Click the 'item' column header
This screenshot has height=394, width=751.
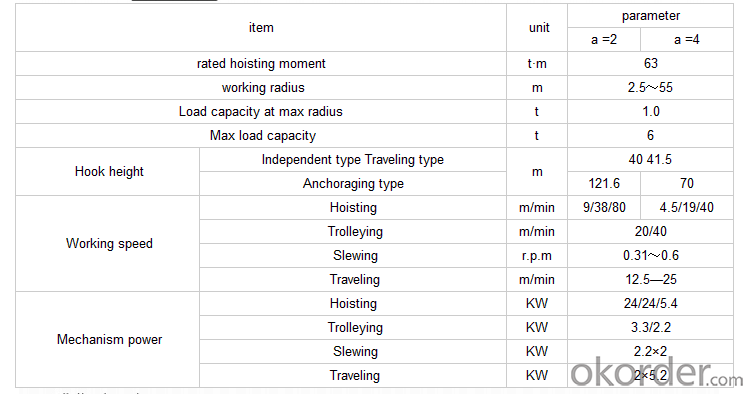261,28
